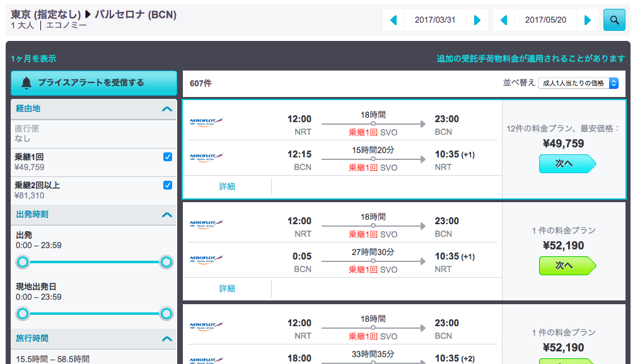Click 次へ for the ¥49,759 fare

pos(567,164)
